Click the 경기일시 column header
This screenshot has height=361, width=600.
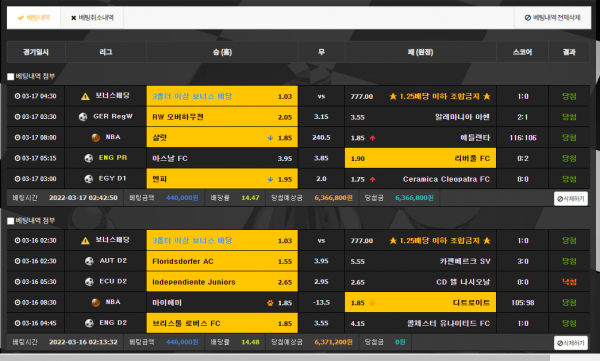(x=36, y=52)
